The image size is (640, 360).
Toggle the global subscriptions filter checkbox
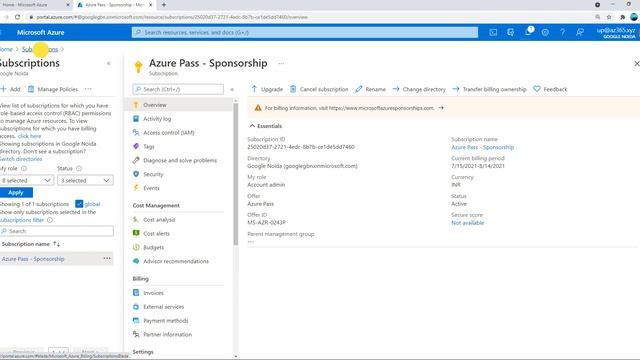[x=79, y=204]
